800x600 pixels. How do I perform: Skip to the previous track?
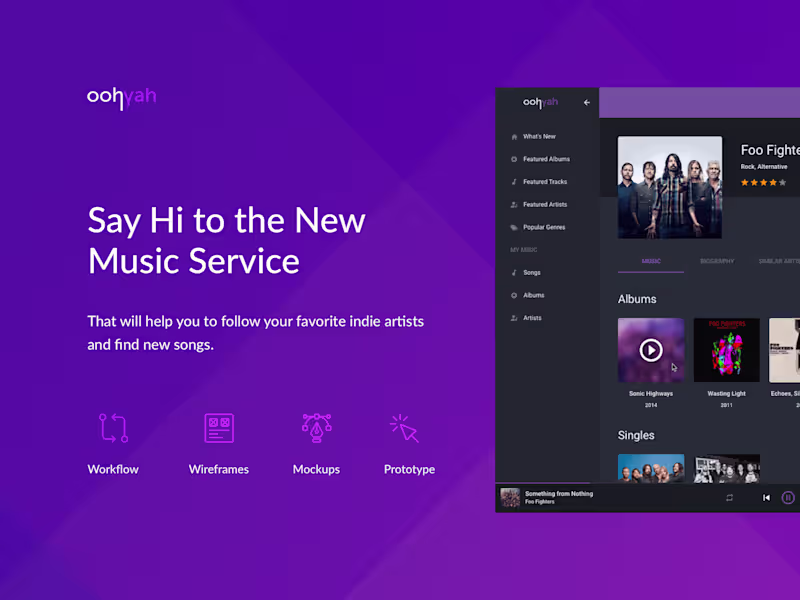(766, 497)
